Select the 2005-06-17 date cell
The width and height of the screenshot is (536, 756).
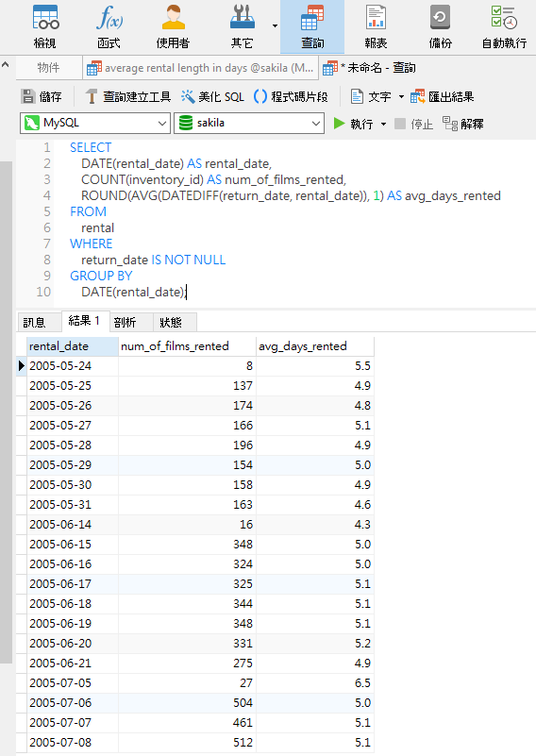click(x=73, y=583)
